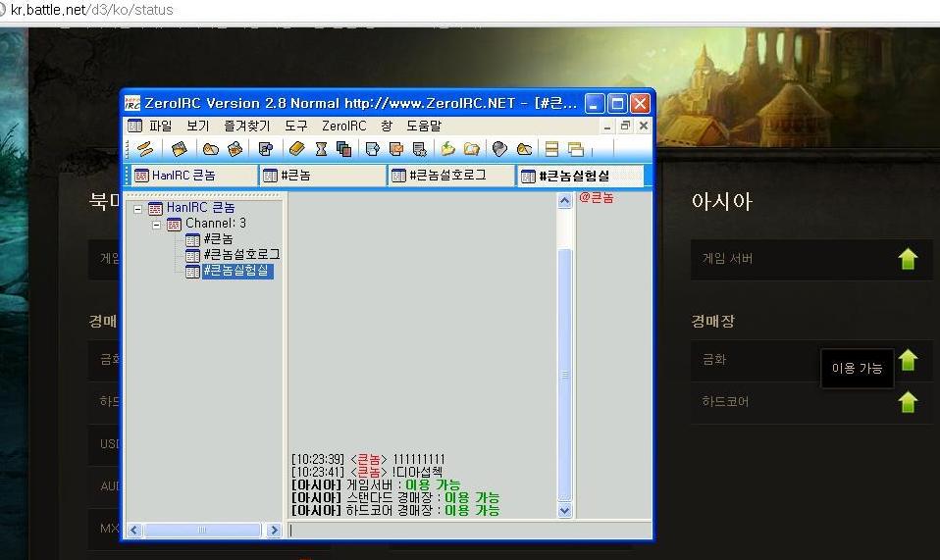
Task: Select #큰놈 in the channel tree
Action: point(218,239)
